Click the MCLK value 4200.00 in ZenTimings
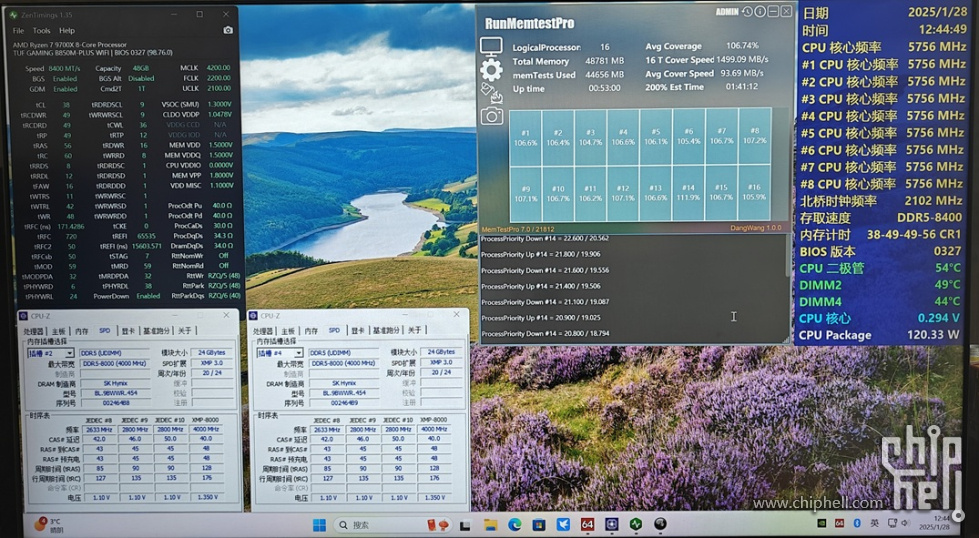The image size is (979, 538). click(219, 68)
